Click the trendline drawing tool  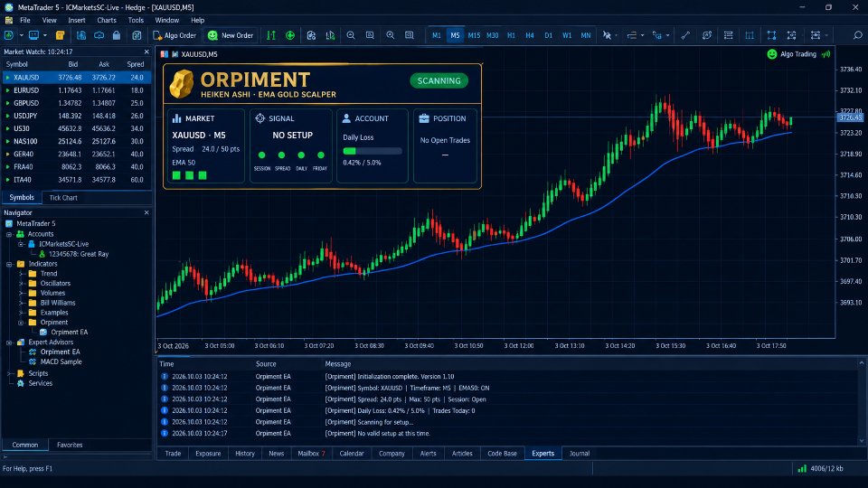click(x=685, y=35)
